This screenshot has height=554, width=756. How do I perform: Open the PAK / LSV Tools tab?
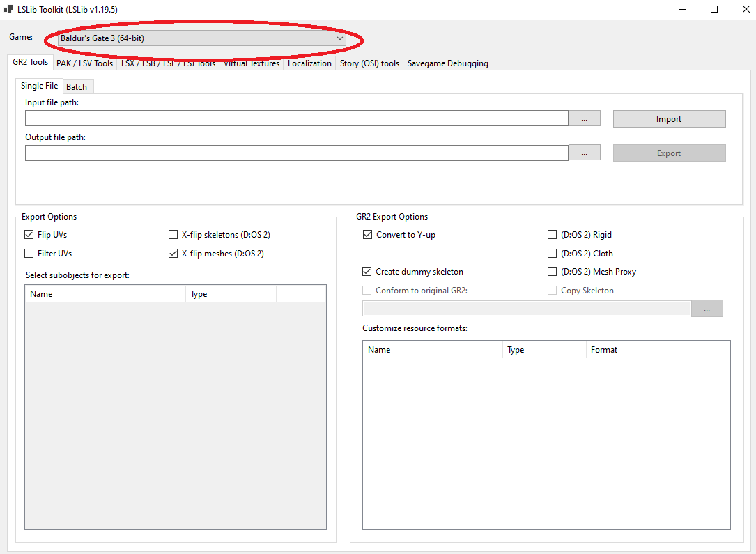tap(84, 63)
